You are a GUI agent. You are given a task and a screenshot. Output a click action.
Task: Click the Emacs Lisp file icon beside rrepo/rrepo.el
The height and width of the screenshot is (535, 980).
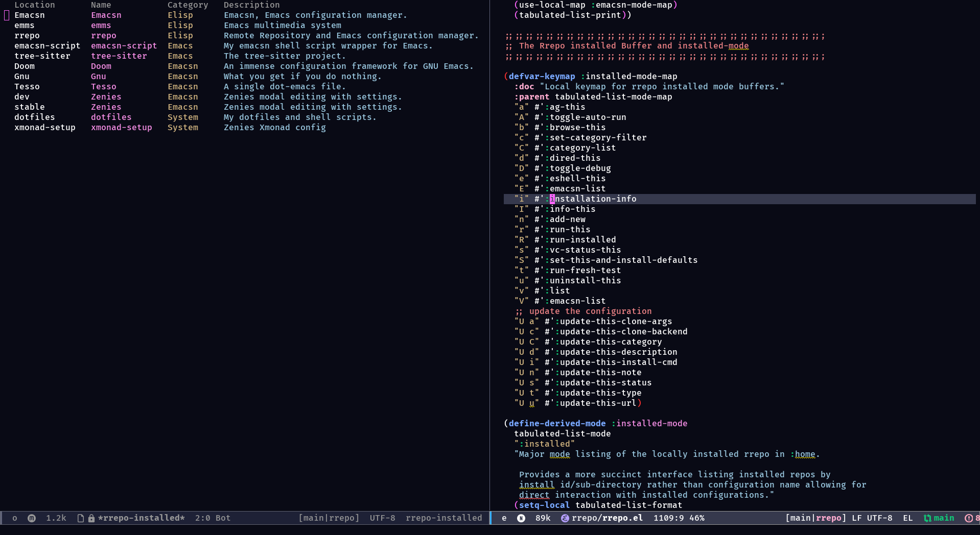565,518
